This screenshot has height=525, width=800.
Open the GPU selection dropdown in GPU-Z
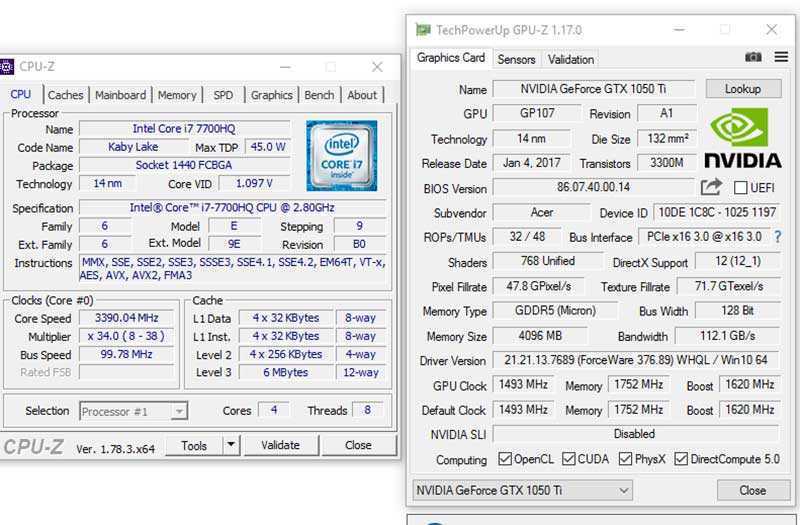point(522,490)
